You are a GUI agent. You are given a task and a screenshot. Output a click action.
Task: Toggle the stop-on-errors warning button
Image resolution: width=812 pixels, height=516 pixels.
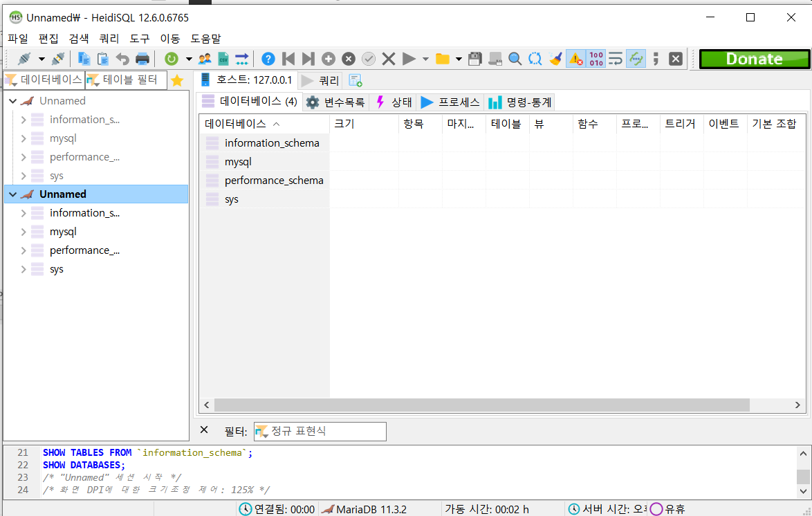coord(576,59)
